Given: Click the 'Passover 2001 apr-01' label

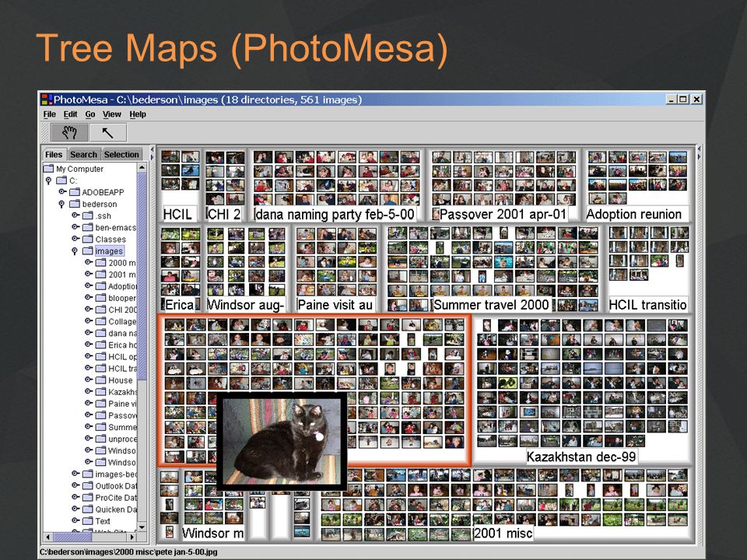Looking at the screenshot, I should click(503, 215).
